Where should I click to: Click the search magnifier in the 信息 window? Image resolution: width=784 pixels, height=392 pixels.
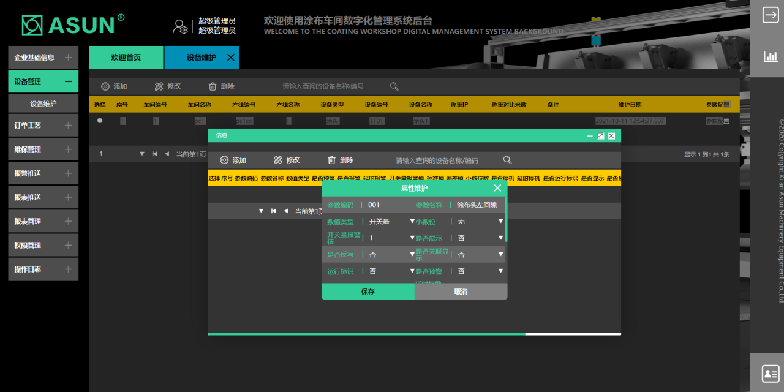(507, 160)
